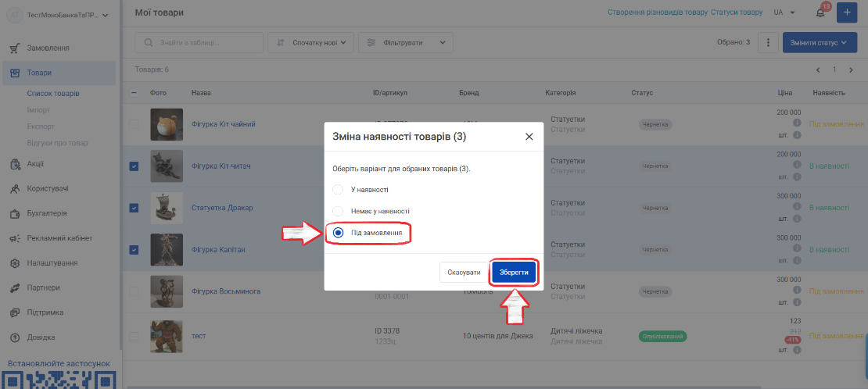Open the Фігурка Восьминога product link
This screenshot has width=868, height=389.
pyautogui.click(x=226, y=291)
